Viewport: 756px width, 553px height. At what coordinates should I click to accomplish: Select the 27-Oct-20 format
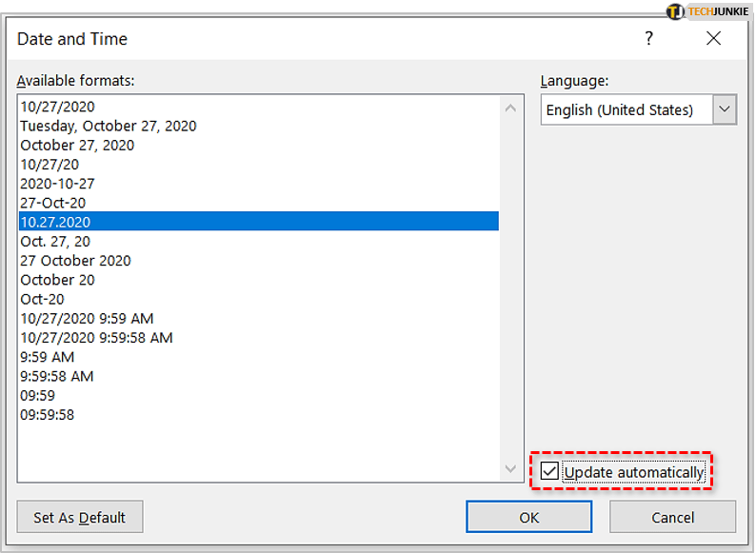(53, 203)
